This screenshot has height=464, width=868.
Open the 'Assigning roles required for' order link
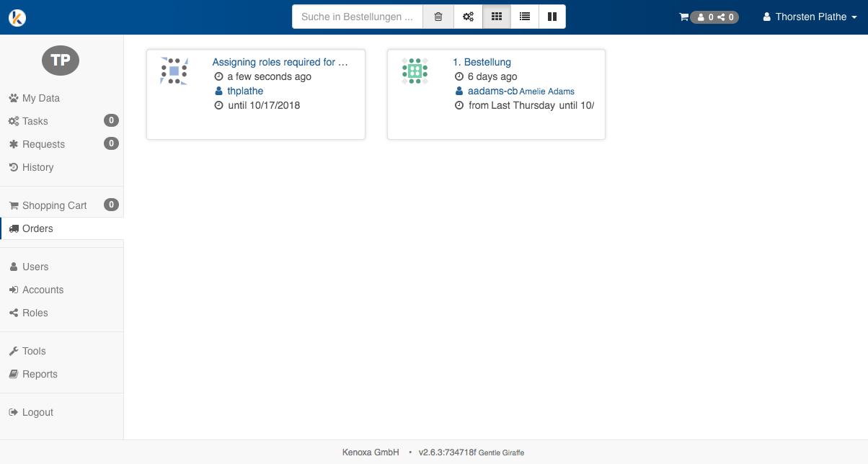click(x=280, y=62)
